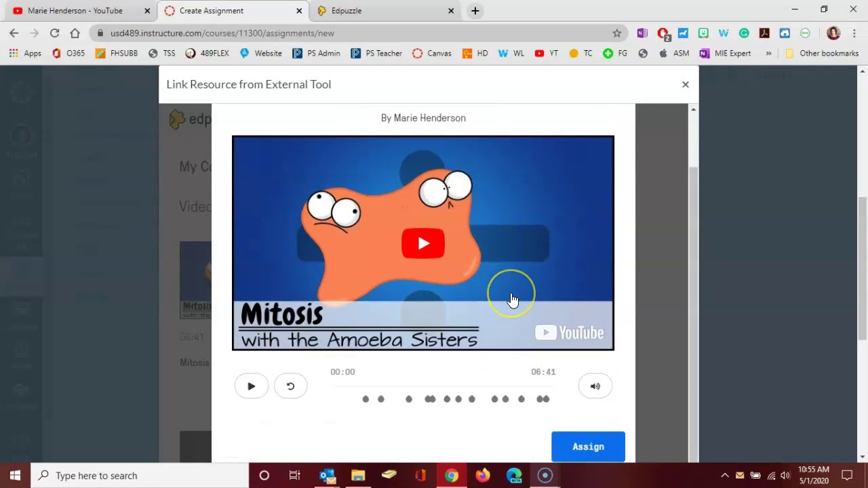Close the Link Resource dialog

click(x=685, y=85)
